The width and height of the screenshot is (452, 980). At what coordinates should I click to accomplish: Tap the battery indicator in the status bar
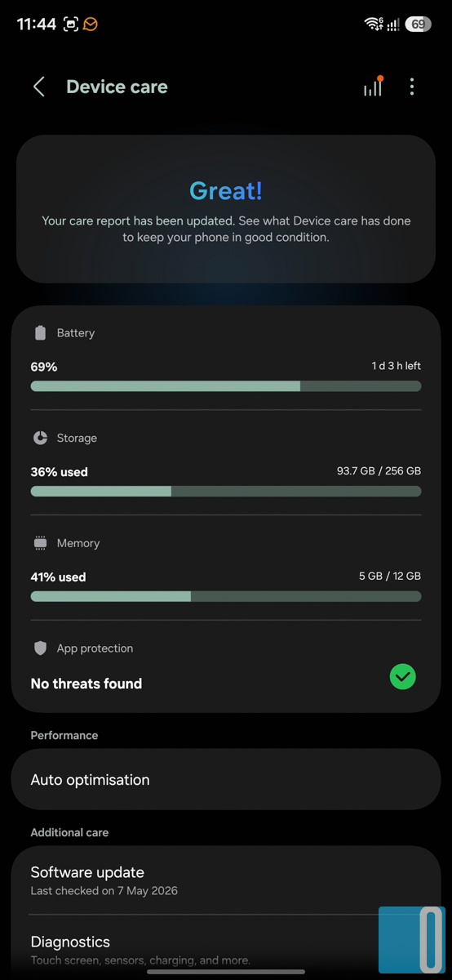coord(419,24)
